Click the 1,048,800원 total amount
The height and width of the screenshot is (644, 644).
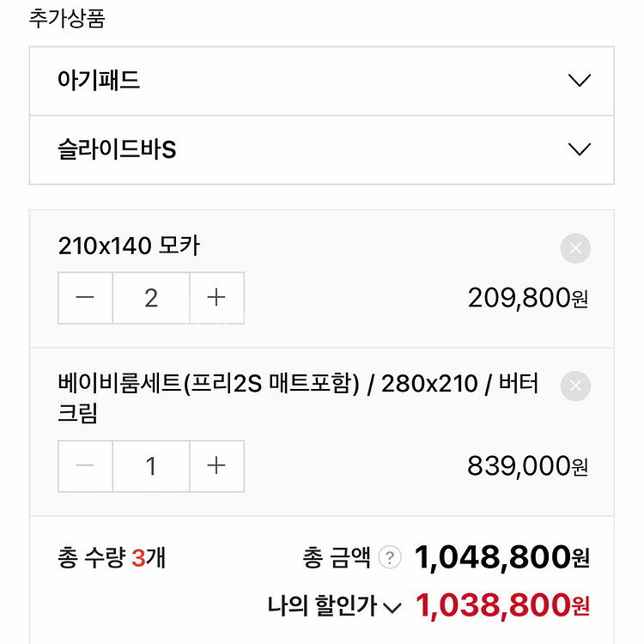tap(502, 558)
